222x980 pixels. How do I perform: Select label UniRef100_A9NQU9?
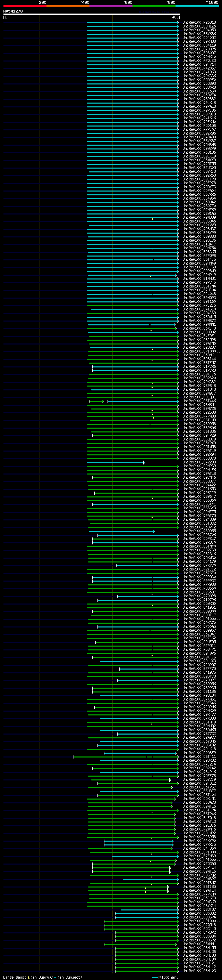tap(199, 218)
